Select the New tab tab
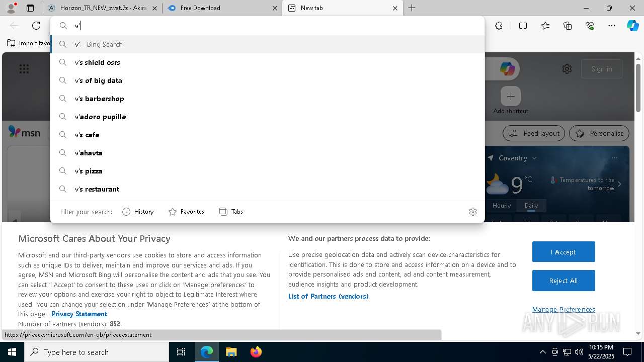The height and width of the screenshot is (362, 644). pos(343,8)
